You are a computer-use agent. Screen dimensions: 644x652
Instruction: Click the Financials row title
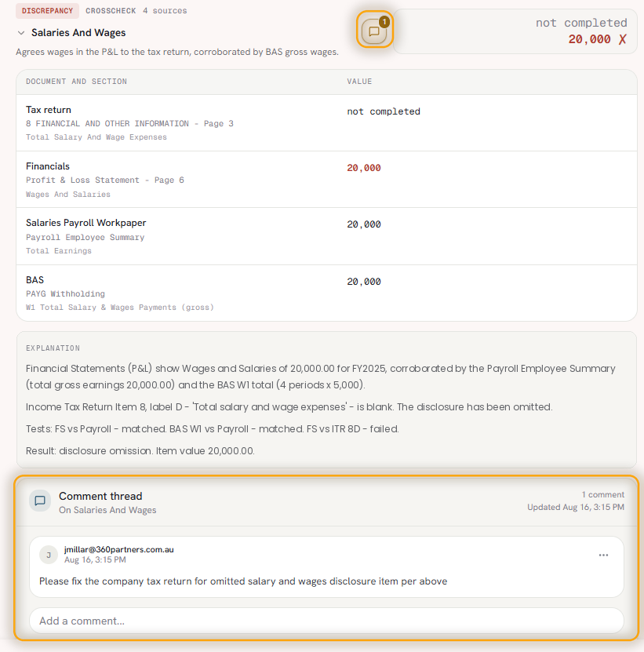point(48,166)
